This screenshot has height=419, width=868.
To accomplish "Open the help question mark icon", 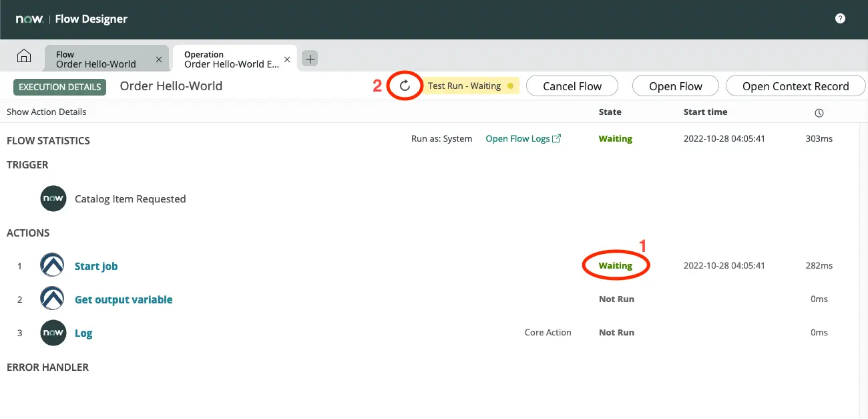I will (x=840, y=19).
